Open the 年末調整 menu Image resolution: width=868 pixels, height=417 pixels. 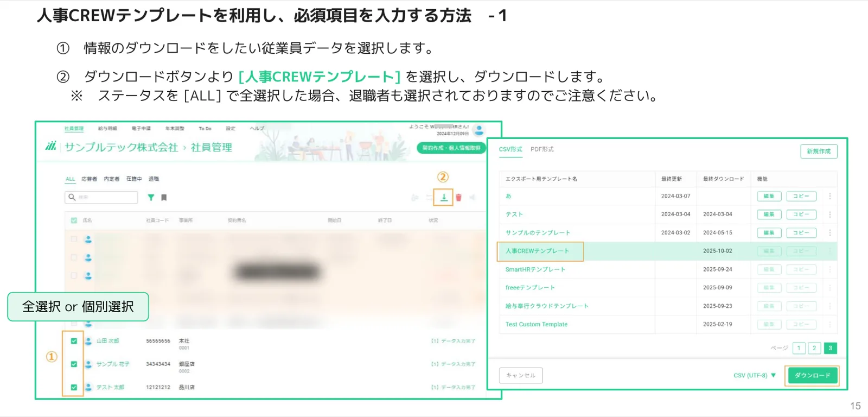[x=175, y=129]
